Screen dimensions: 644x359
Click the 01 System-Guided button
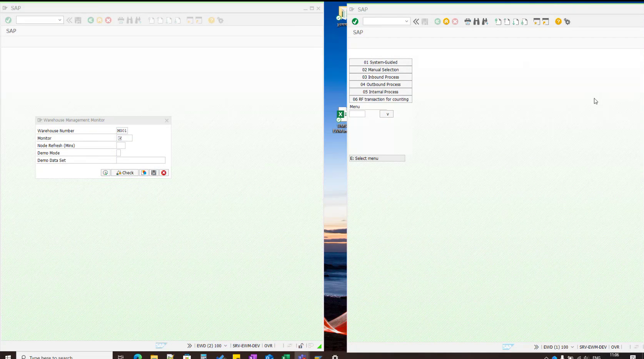380,62
